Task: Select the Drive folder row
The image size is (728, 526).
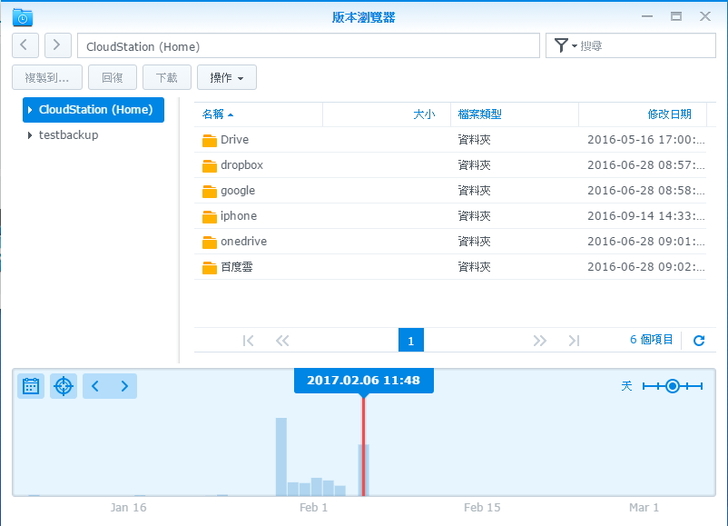Action: pos(235,140)
